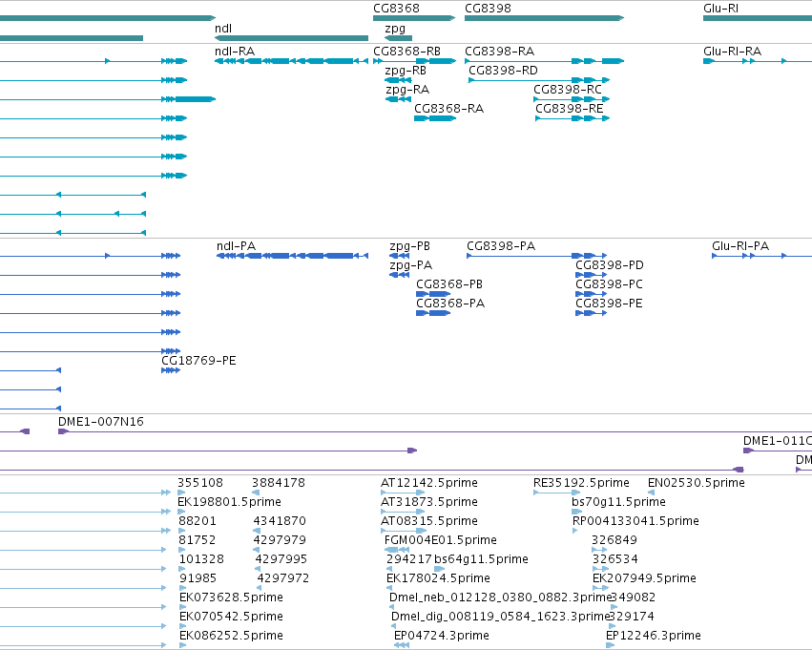The image size is (812, 650).
Task: Click the 4297995 feature label
Action: pos(281,559)
